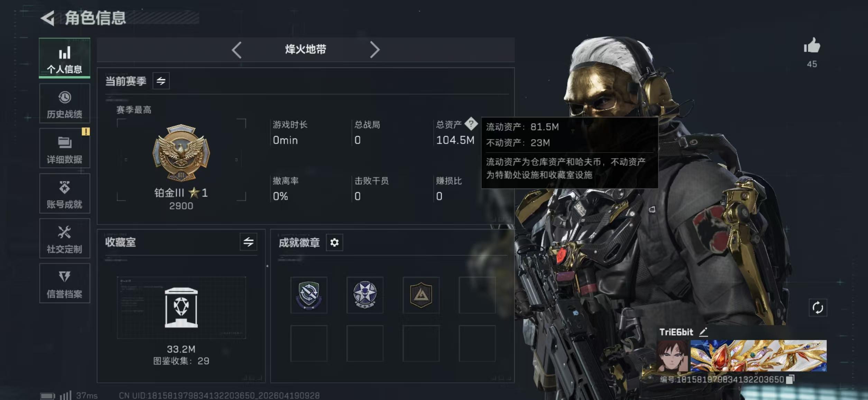Go back using the arrow beside 角色信息
The width and height of the screenshot is (868, 400).
(48, 18)
